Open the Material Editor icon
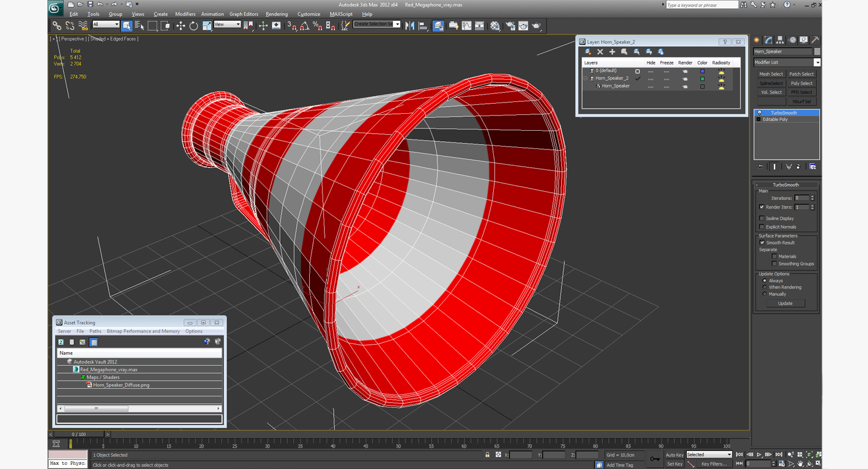 point(495,26)
